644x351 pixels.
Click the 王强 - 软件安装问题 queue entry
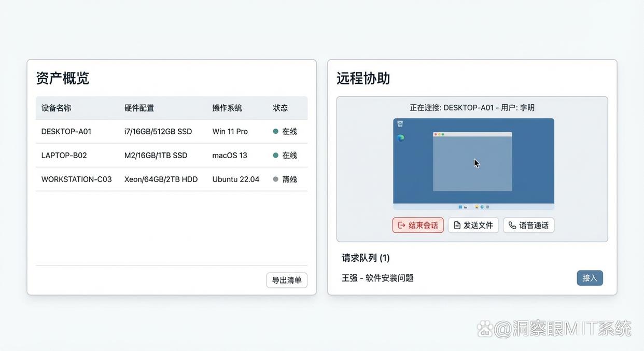point(377,278)
